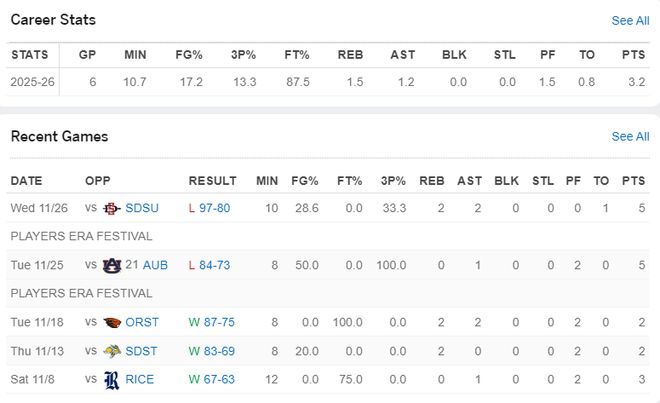
Task: View the 67-63 game result
Action: tap(216, 379)
